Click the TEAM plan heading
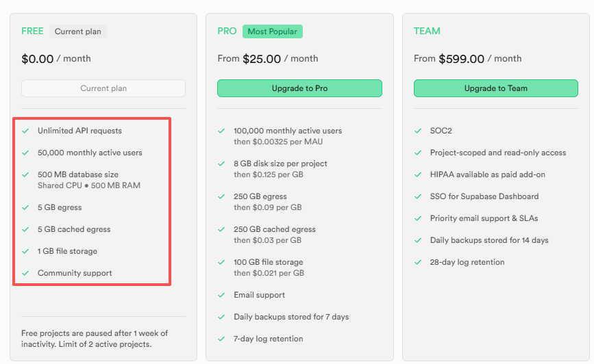The width and height of the screenshot is (594, 364). tap(427, 31)
